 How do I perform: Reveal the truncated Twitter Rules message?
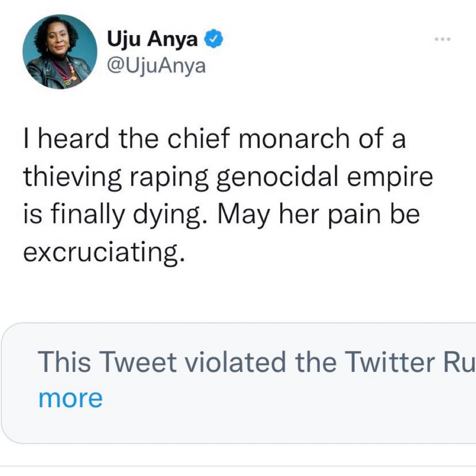(x=71, y=397)
